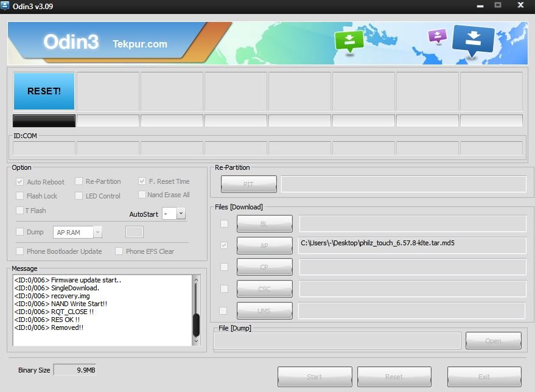Click the BL file button

click(264, 223)
